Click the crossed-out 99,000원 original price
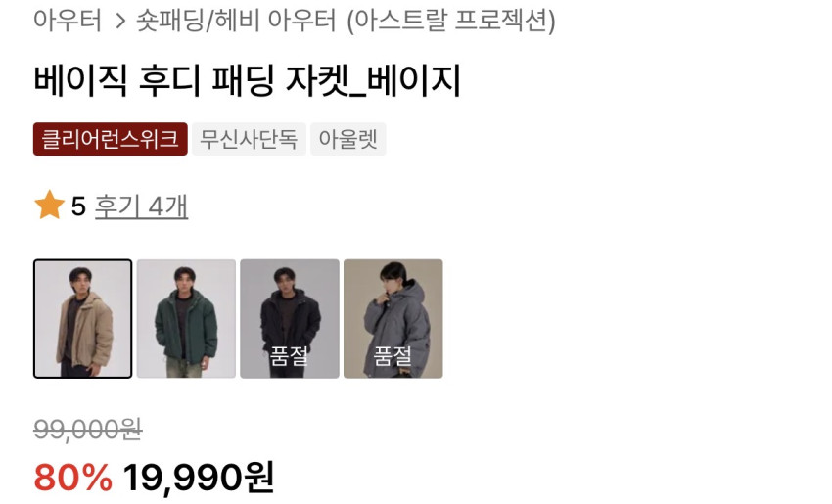Screen dimensions: 832x504 [x=88, y=430]
